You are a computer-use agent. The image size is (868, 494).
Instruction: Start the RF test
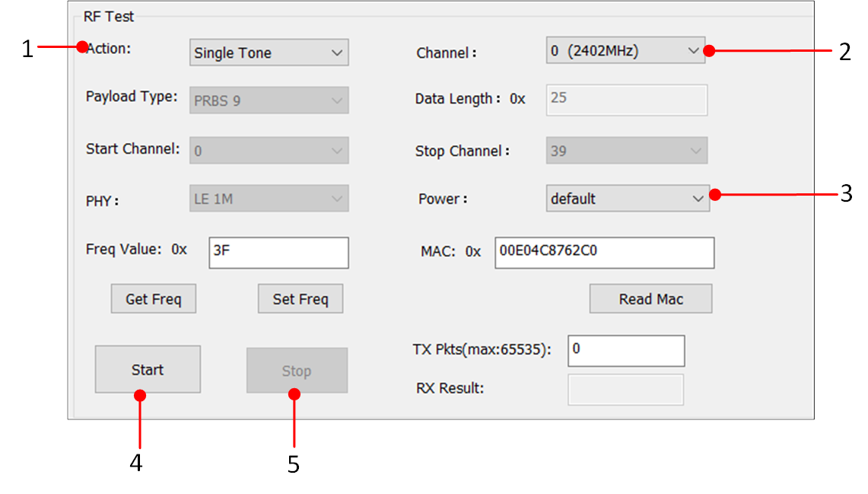pos(148,370)
